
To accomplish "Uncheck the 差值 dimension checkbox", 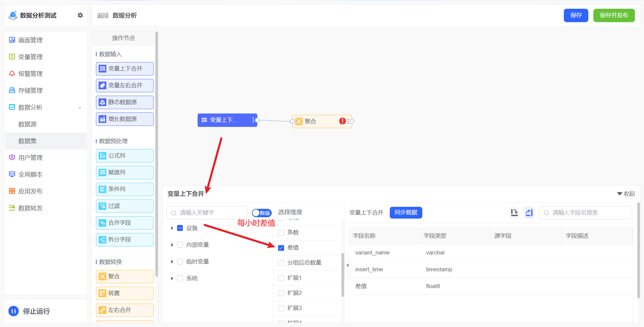I will pyautogui.click(x=281, y=247).
